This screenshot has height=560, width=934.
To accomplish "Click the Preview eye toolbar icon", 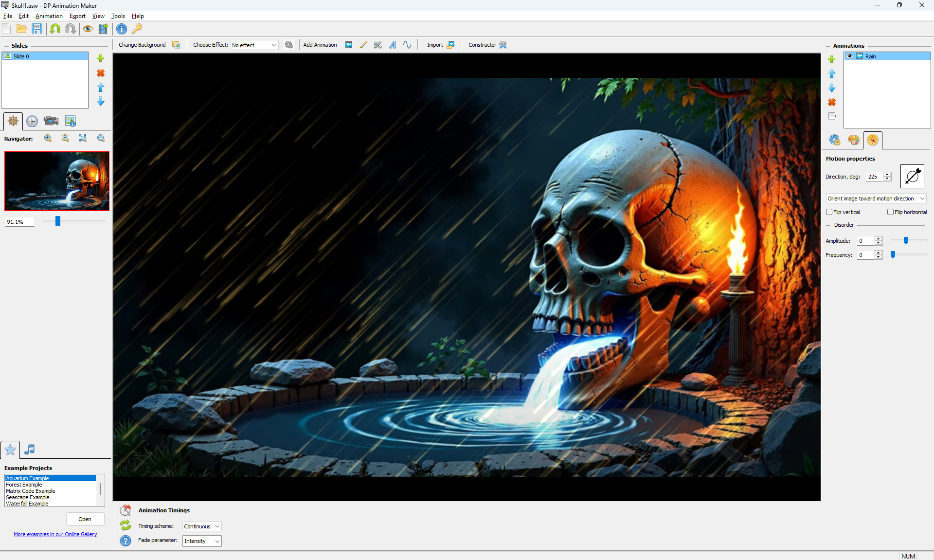I will point(88,29).
